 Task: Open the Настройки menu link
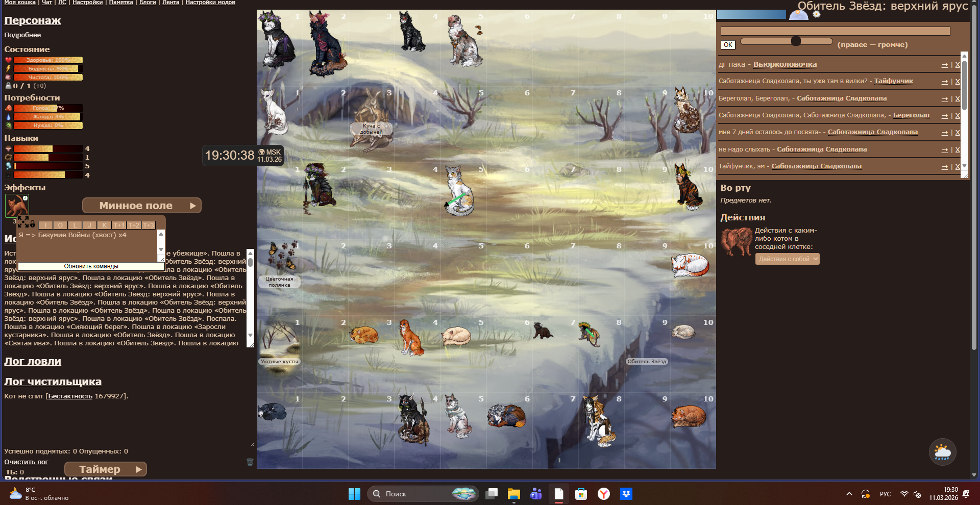click(x=88, y=3)
